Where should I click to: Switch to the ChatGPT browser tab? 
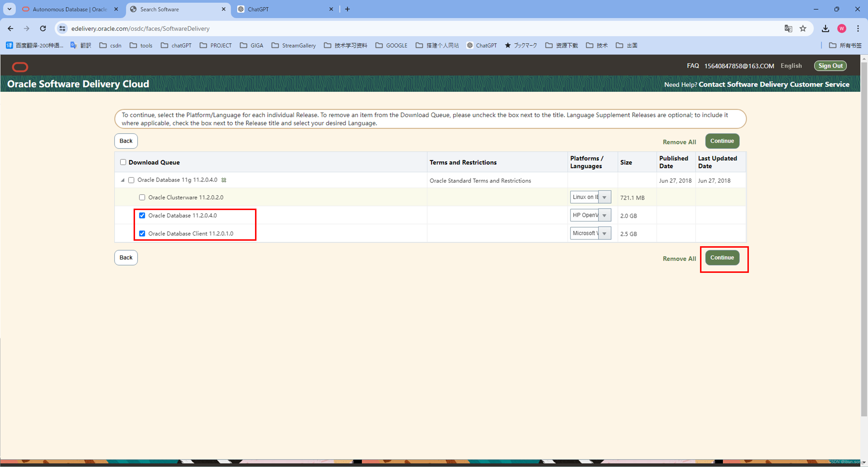coord(286,9)
